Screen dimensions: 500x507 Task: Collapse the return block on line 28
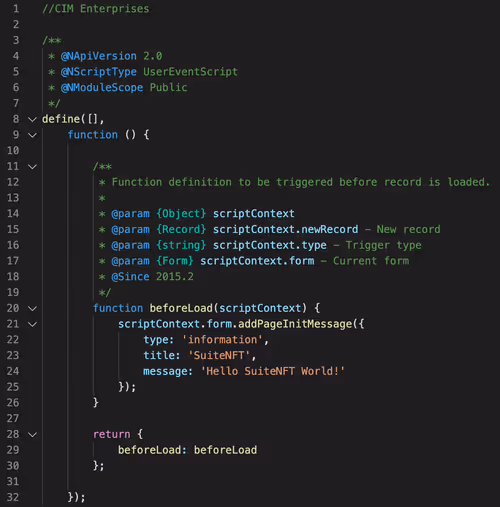coord(32,435)
